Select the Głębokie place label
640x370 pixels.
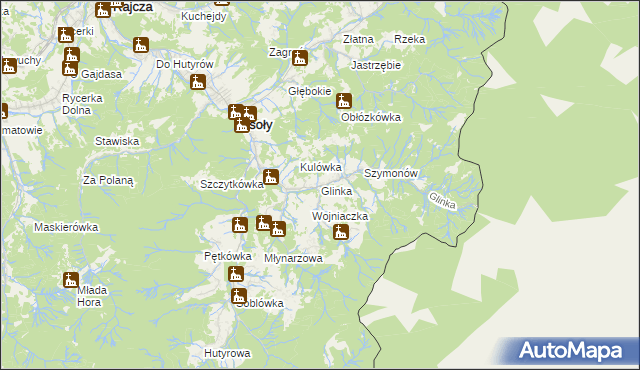point(310,91)
